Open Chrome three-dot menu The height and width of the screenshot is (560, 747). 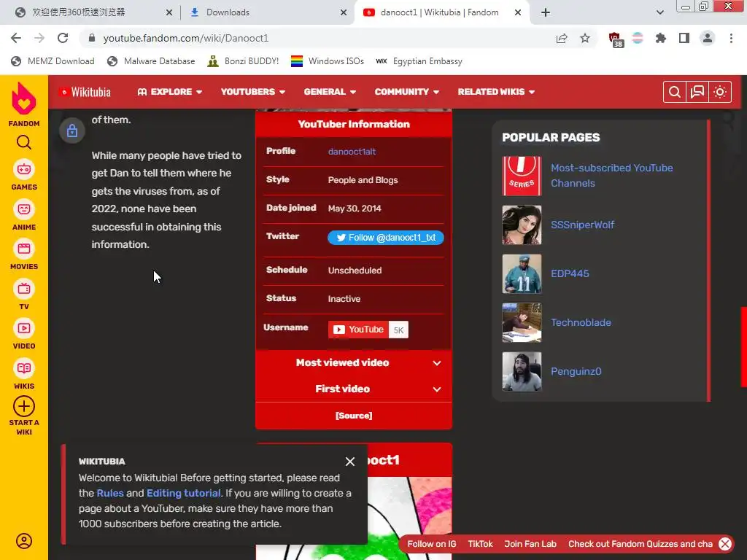pos(731,38)
